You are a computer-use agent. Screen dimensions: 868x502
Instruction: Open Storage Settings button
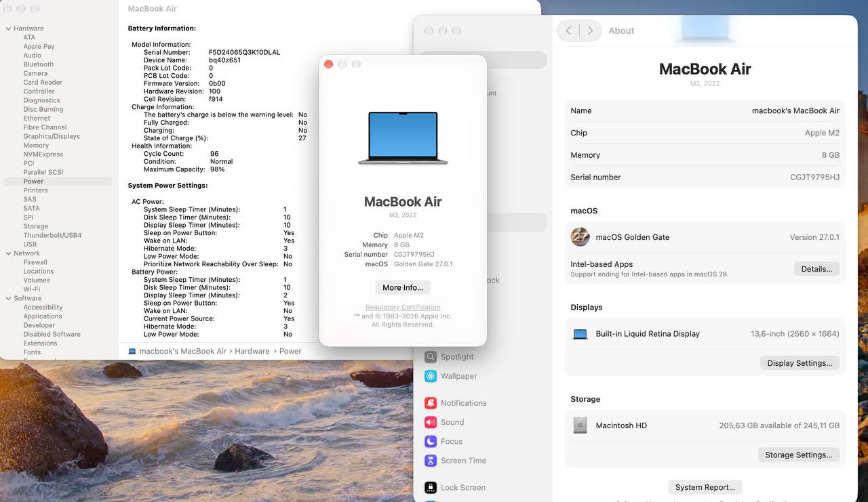click(x=799, y=455)
